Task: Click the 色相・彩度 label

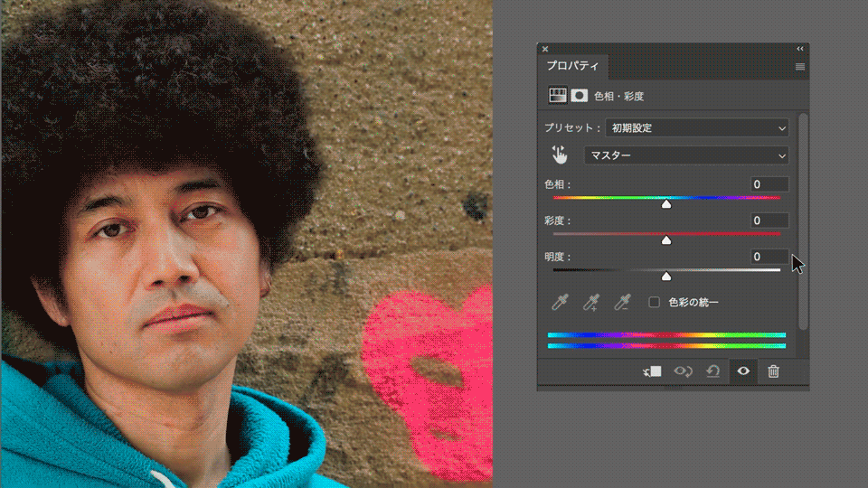Action: tap(618, 97)
